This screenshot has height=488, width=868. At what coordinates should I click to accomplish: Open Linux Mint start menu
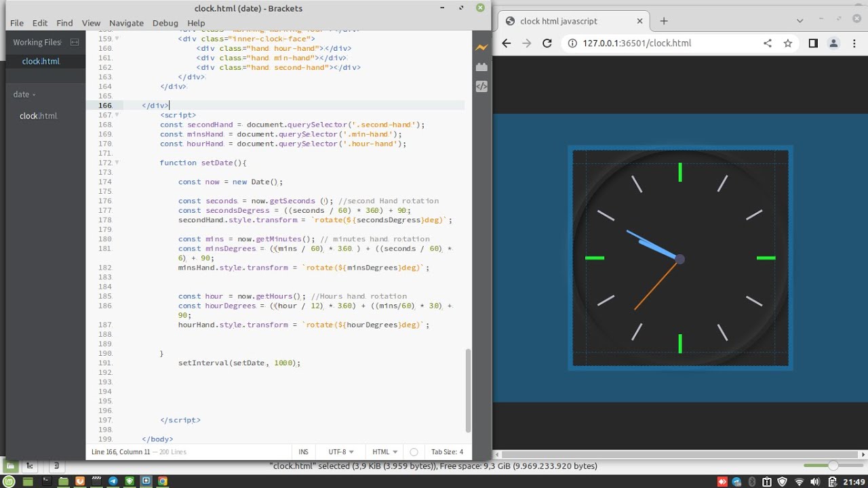click(9, 481)
